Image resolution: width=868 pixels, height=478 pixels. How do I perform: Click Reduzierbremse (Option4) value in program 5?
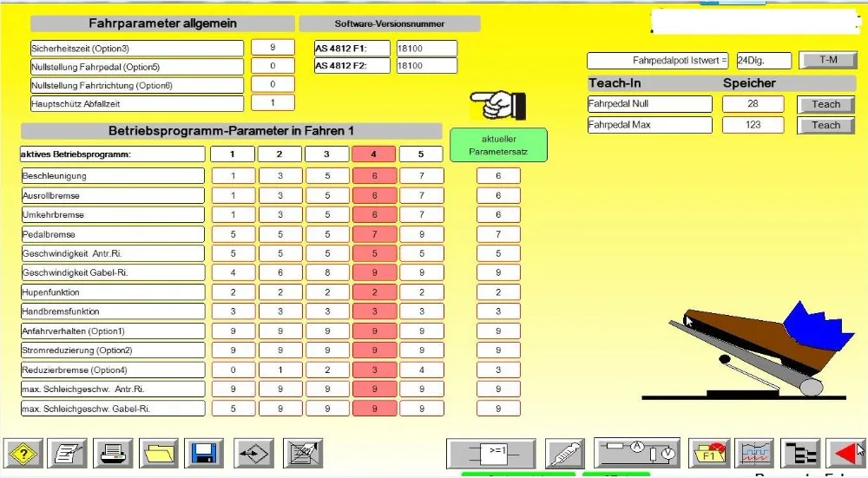coord(422,370)
